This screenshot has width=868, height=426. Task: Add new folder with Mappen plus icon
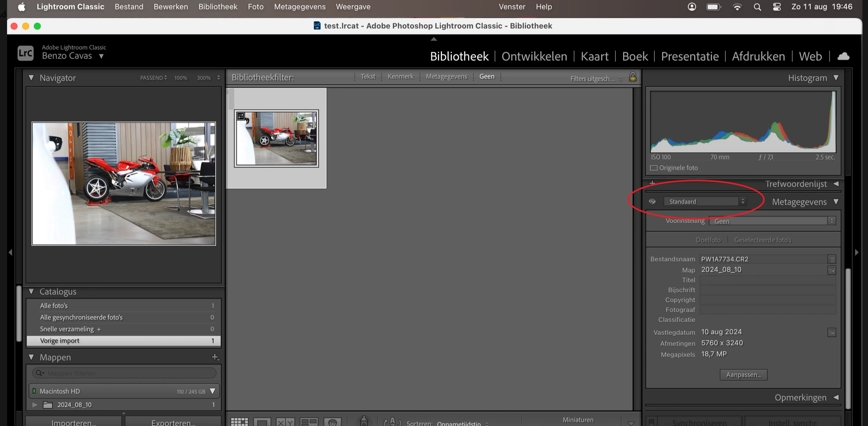pyautogui.click(x=215, y=357)
